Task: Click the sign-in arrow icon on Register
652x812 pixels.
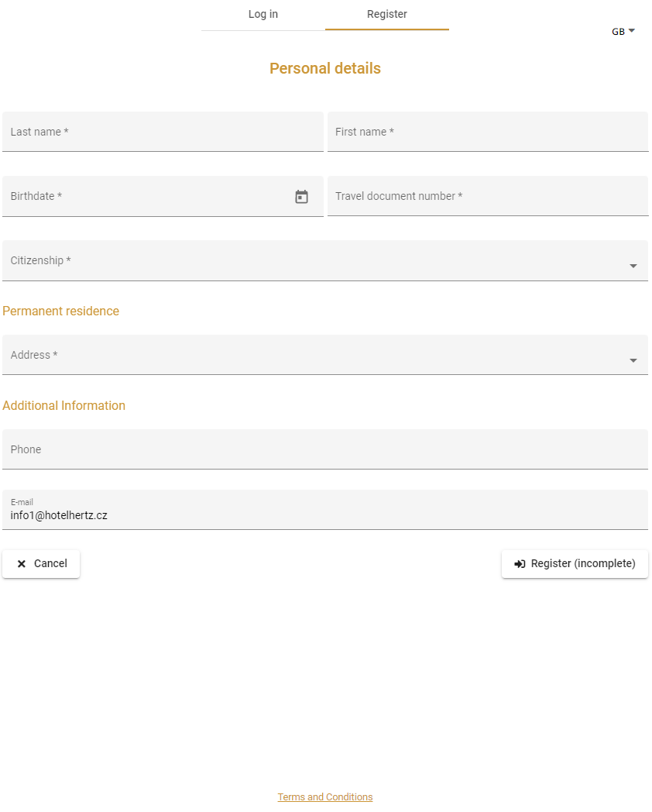Action: [520, 564]
